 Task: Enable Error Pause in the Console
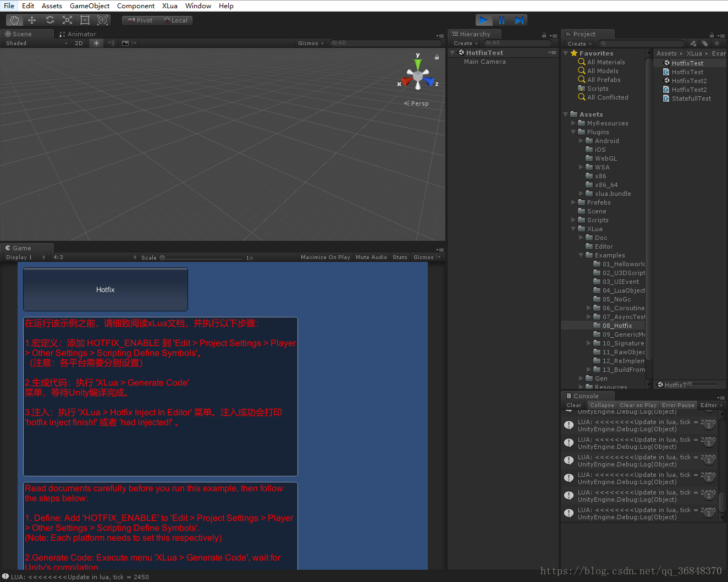(678, 405)
